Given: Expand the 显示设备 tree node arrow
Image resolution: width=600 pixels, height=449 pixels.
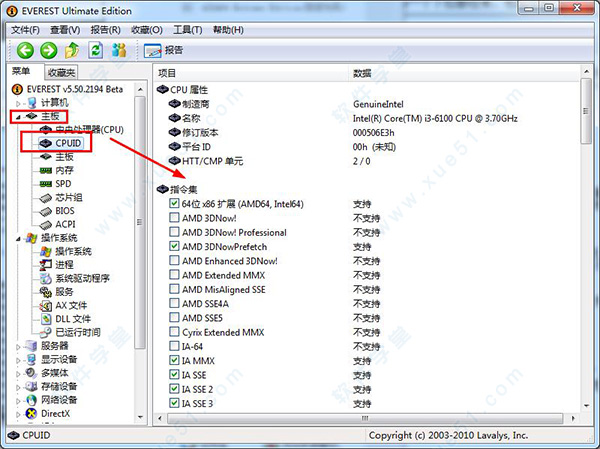Looking at the screenshot, I should [x=18, y=360].
